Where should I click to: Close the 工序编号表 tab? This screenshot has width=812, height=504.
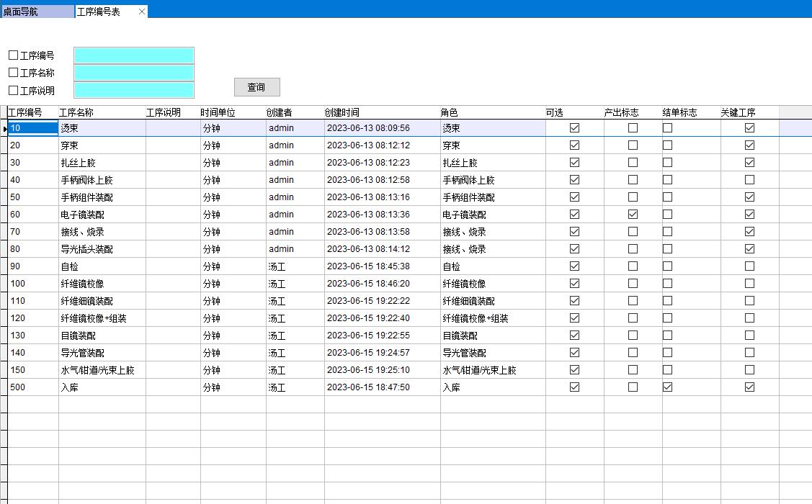click(142, 12)
